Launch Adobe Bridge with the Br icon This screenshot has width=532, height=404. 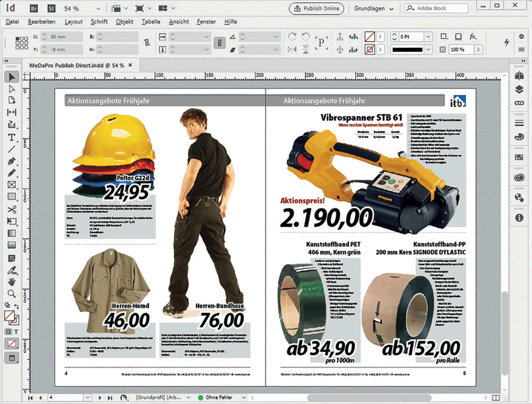(x=34, y=8)
